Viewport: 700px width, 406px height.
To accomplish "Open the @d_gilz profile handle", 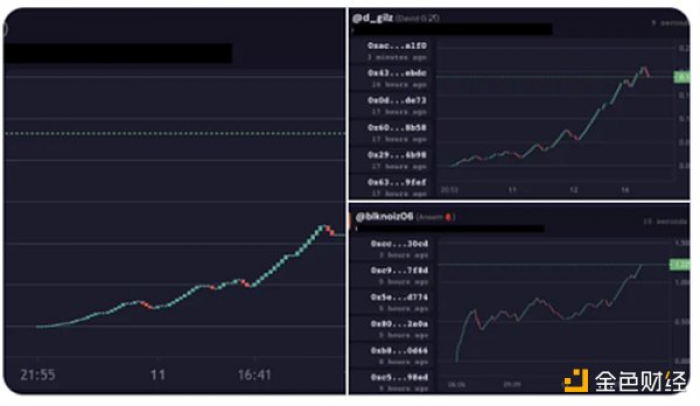I will click(372, 18).
